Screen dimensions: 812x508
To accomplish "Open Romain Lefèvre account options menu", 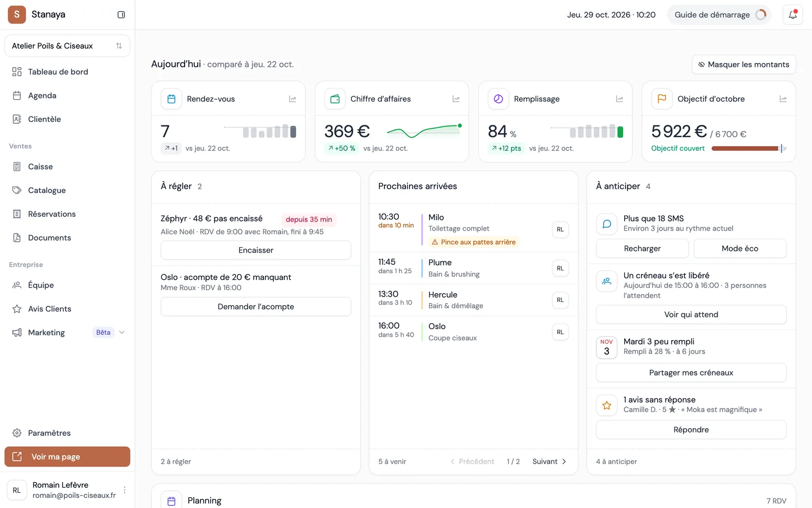I will [x=124, y=490].
